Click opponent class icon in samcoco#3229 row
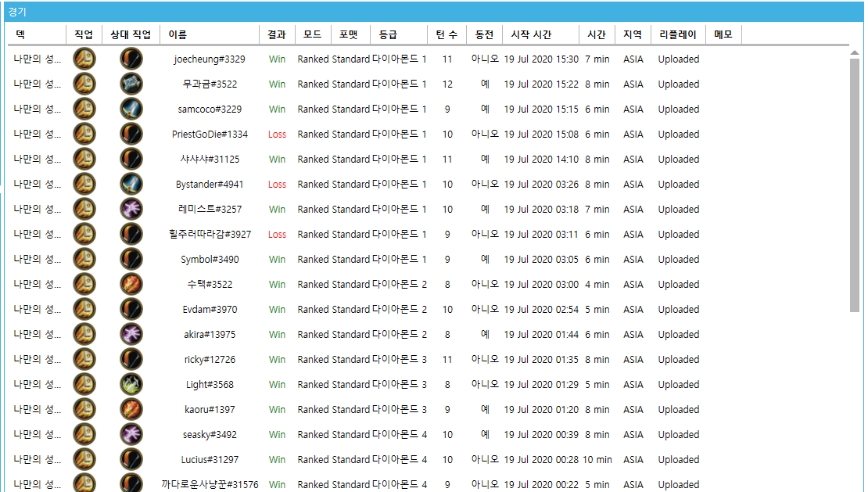The image size is (868, 492). (x=131, y=109)
